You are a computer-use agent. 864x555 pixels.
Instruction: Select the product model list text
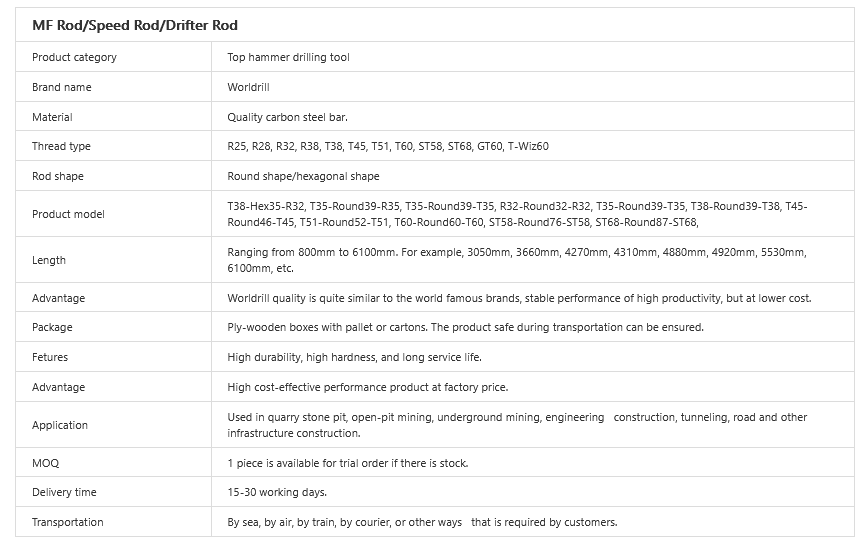coord(516,214)
